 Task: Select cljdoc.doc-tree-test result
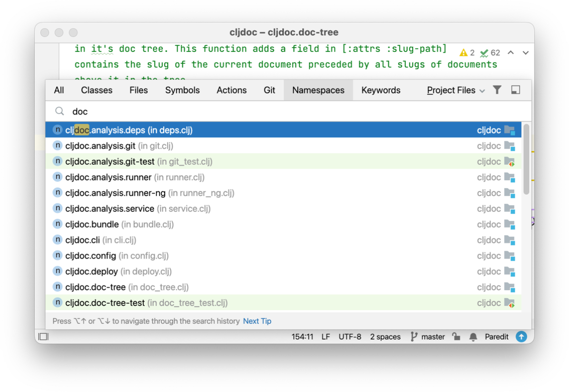[x=284, y=303]
